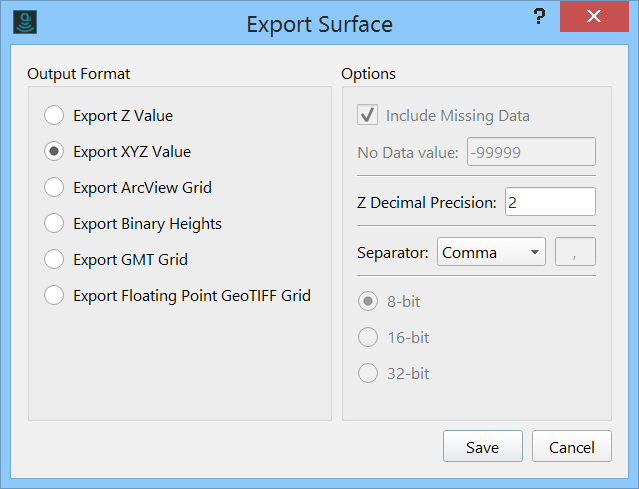Viewport: 639px width, 489px height.
Task: Toggle Include Missing Data checkbox
Action: (x=367, y=116)
